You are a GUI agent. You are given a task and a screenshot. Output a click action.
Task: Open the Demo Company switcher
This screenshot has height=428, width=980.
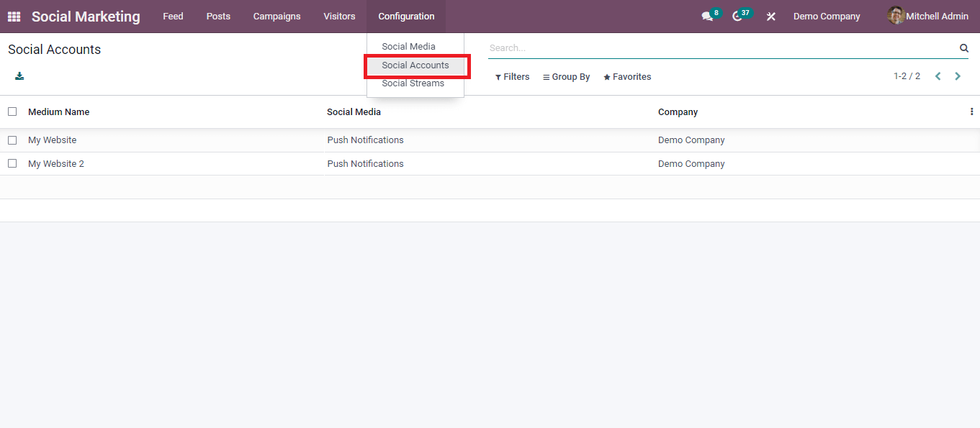coord(827,17)
